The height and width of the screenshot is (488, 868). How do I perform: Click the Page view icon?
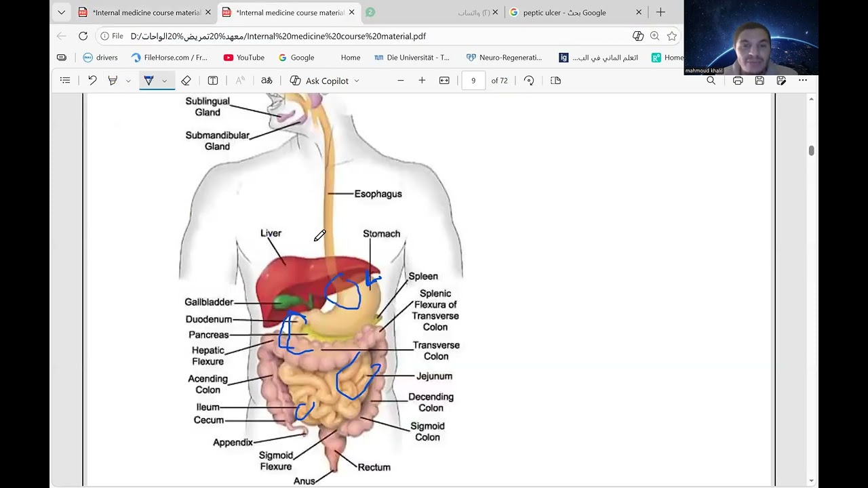click(x=556, y=81)
